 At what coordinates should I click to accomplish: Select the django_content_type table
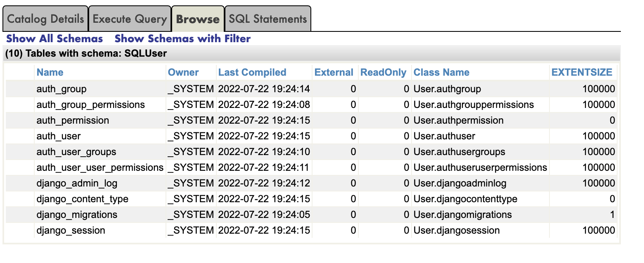click(x=82, y=199)
